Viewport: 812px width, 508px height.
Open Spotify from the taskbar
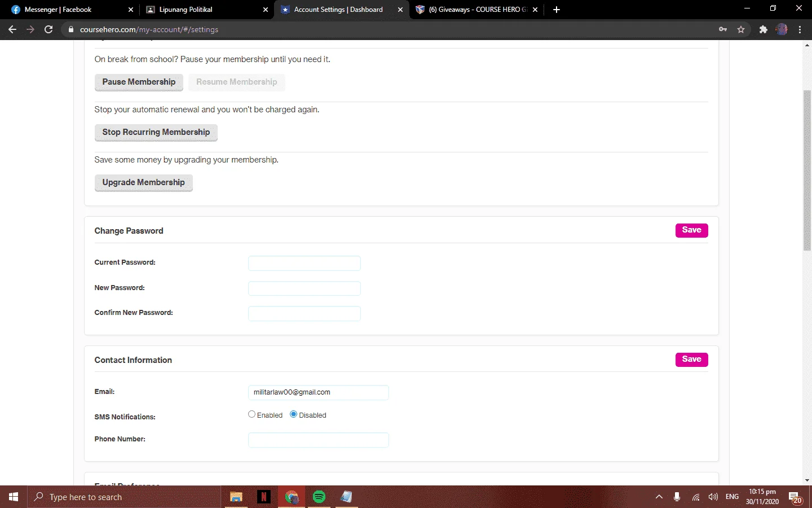pyautogui.click(x=319, y=497)
